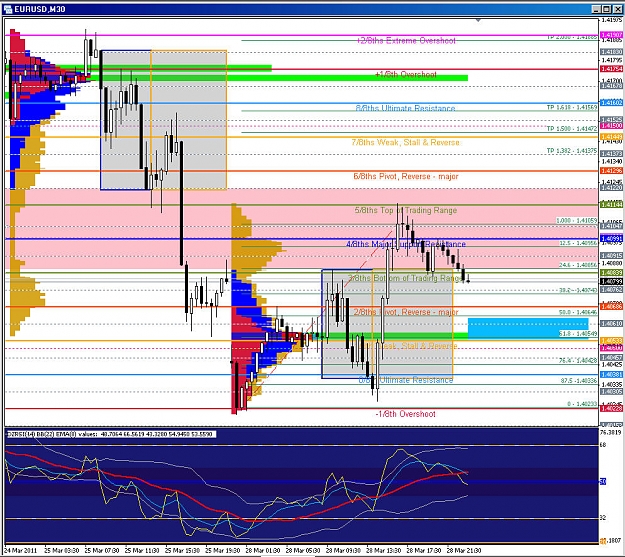Click the 28 Mar 21:30 time axis label
The image size is (625, 557).
point(464,551)
